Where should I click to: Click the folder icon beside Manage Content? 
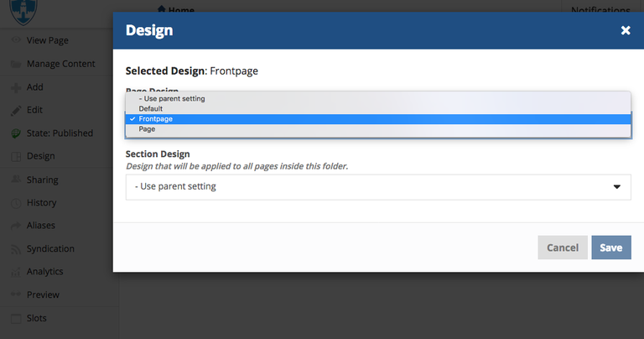[16, 64]
